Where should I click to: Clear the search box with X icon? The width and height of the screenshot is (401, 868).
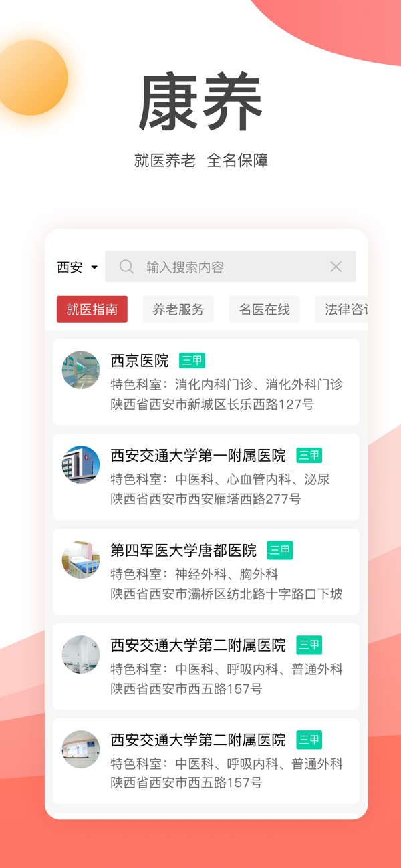[x=336, y=267]
